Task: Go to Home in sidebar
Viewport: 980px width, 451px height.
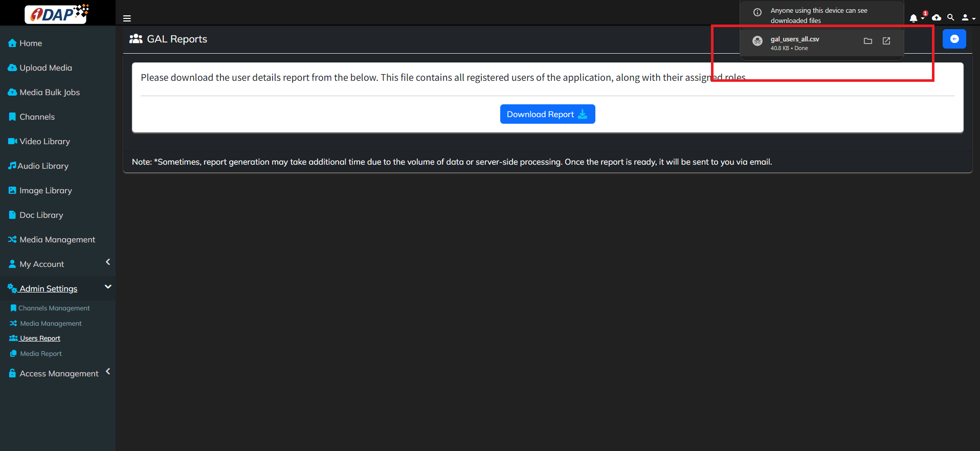Action: coord(31,43)
